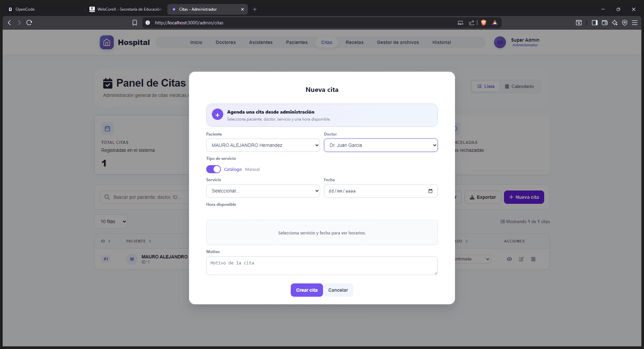Open the Leo AI sparkle icon
644x349 pixels.
(615, 23)
